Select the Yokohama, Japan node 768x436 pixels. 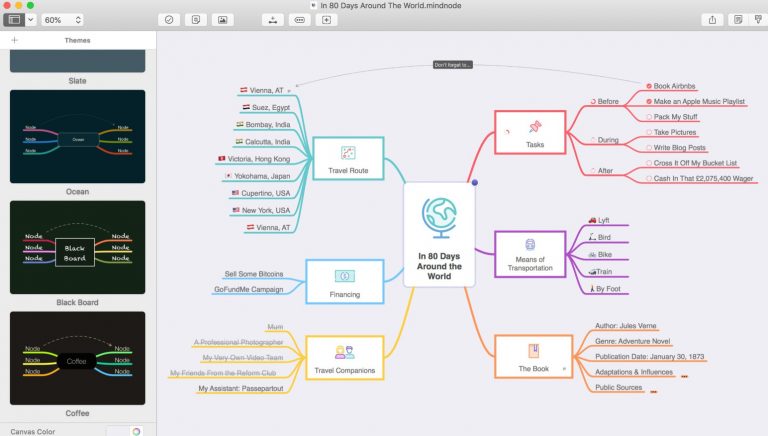point(257,176)
